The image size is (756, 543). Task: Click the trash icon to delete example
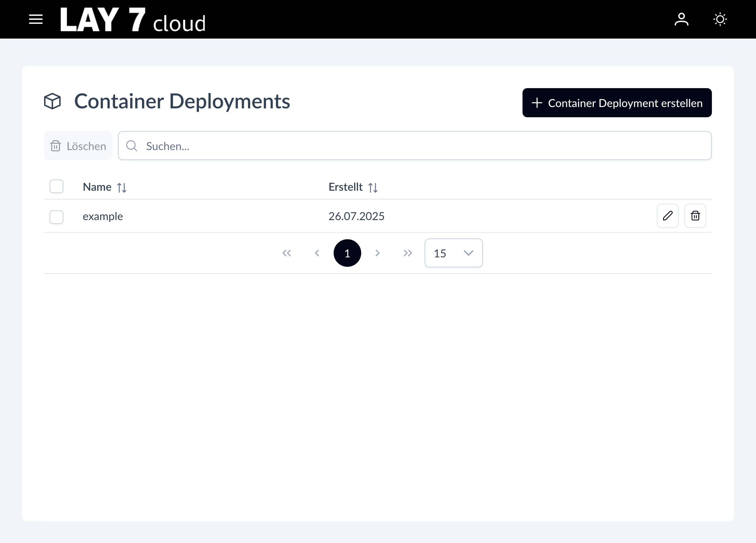click(x=695, y=216)
